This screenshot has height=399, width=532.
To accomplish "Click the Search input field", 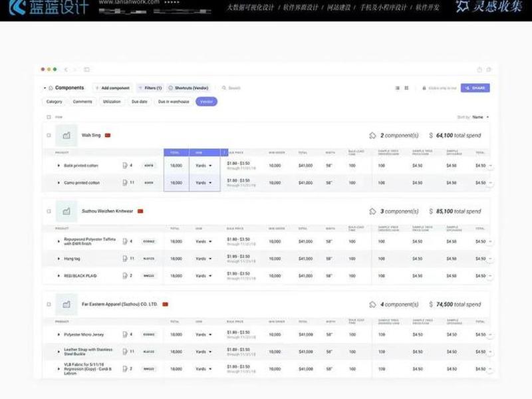I will pos(234,88).
